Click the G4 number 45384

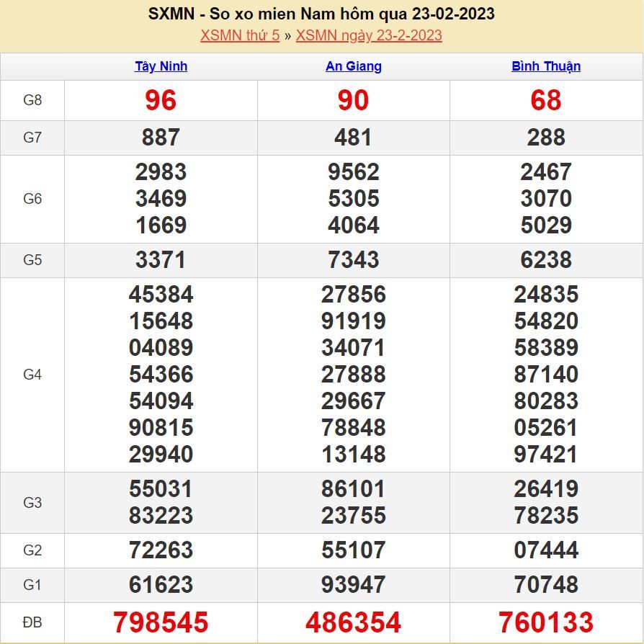point(161,295)
